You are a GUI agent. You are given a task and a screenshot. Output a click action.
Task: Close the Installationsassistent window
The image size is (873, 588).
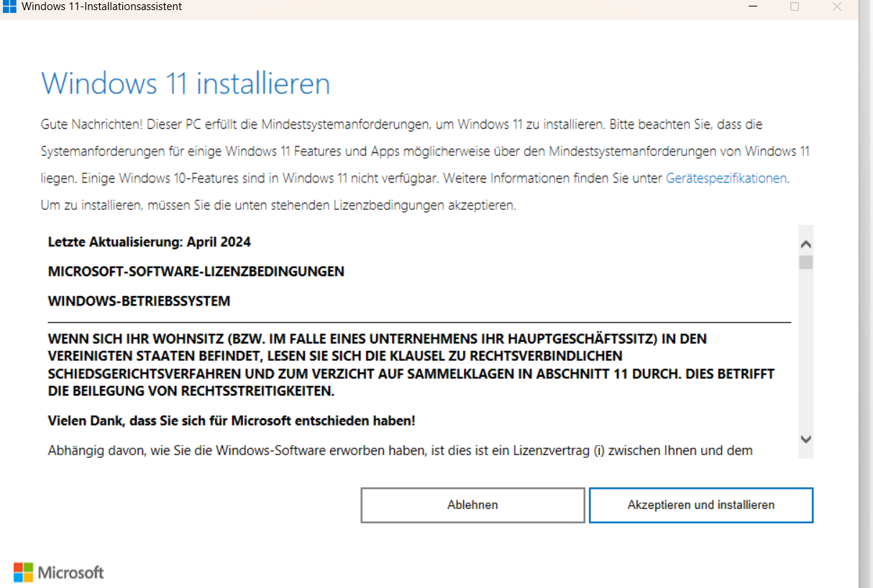click(836, 6)
